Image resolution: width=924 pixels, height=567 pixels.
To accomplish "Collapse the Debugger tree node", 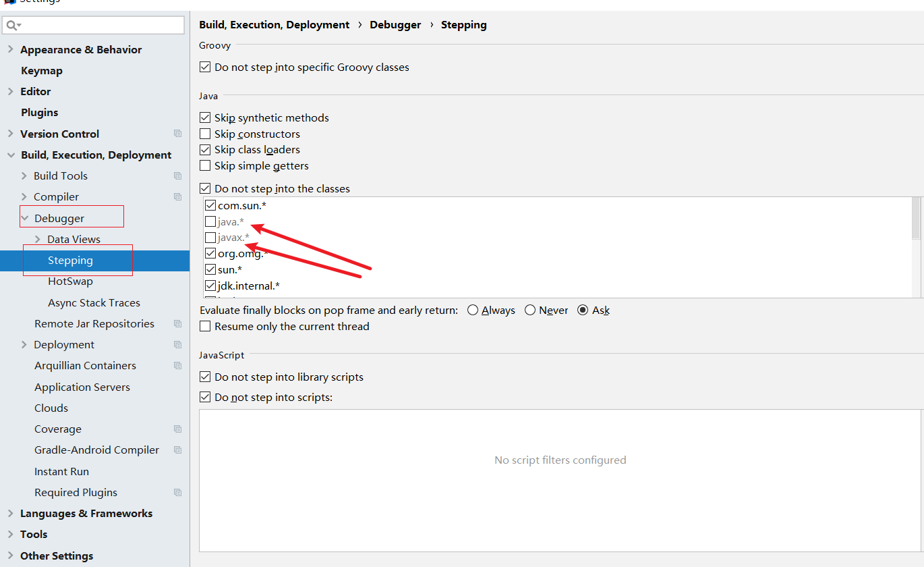I will [25, 218].
